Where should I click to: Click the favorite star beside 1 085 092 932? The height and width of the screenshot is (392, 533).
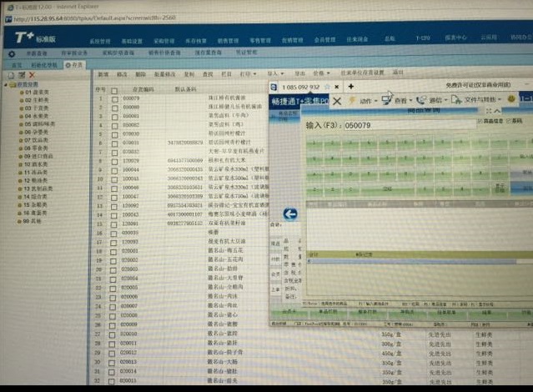pos(327,87)
